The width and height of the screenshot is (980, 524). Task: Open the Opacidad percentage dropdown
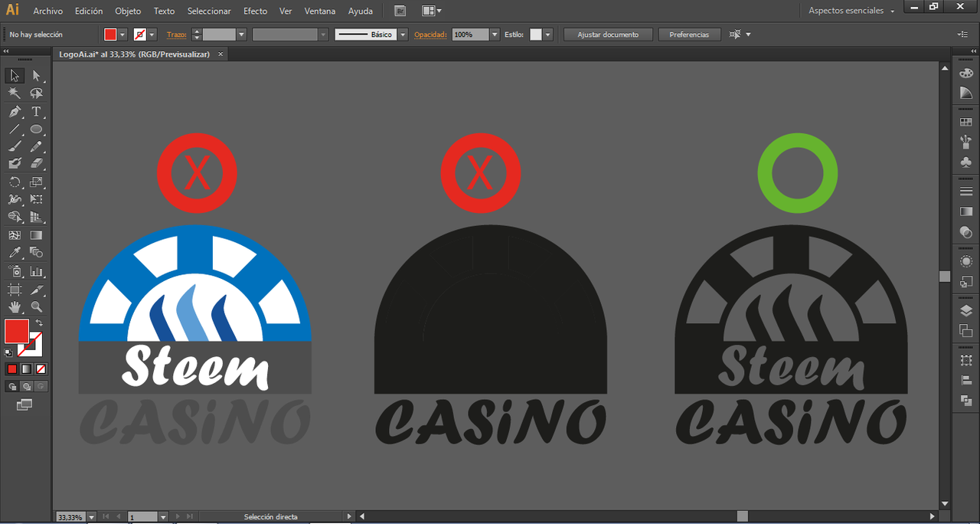coord(495,34)
